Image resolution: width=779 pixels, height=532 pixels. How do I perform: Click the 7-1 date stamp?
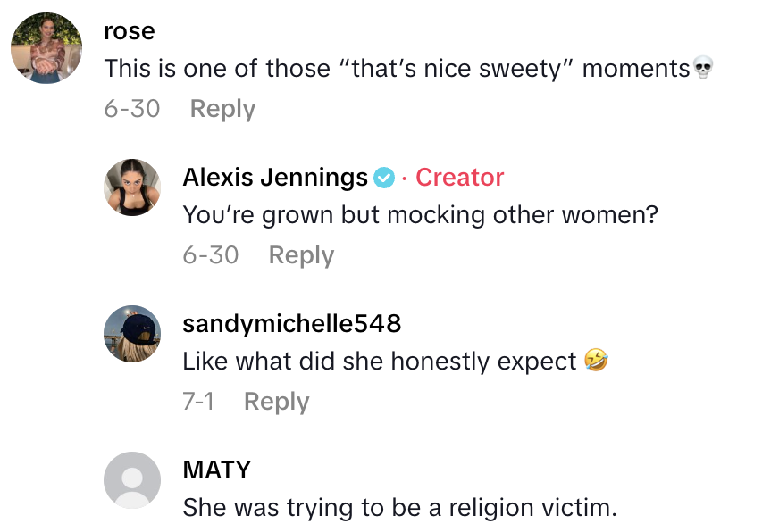[198, 402]
